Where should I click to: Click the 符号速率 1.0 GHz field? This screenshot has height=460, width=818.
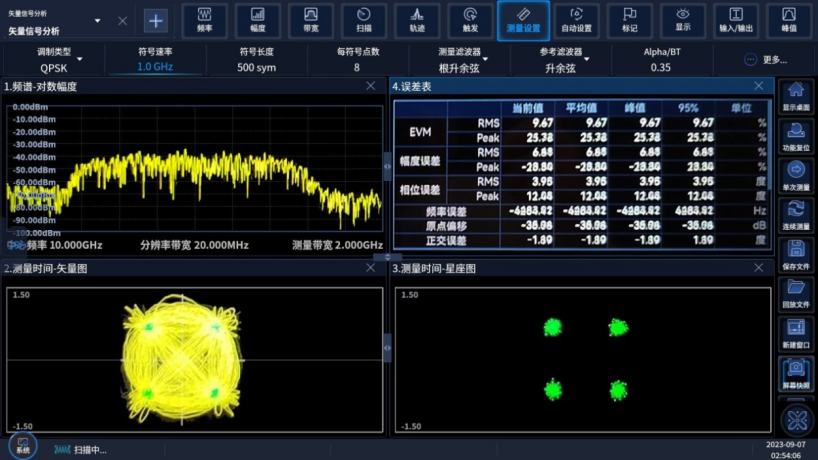pyautogui.click(x=155, y=59)
